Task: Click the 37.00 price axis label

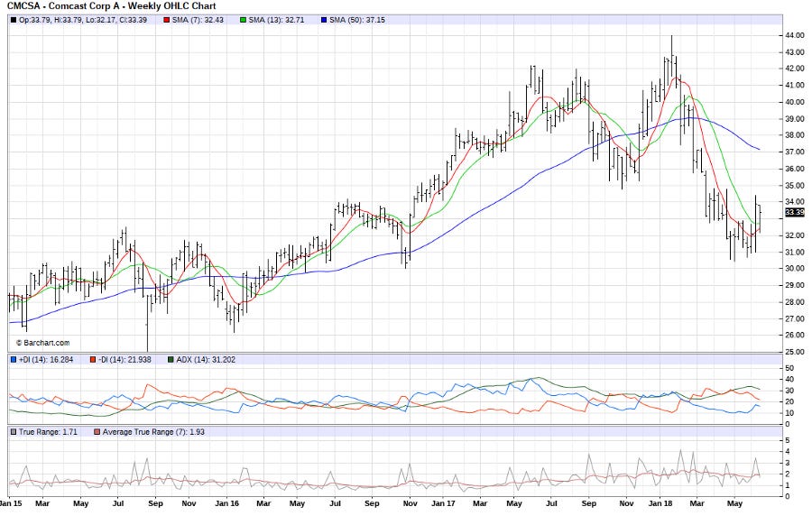Action: [x=794, y=152]
